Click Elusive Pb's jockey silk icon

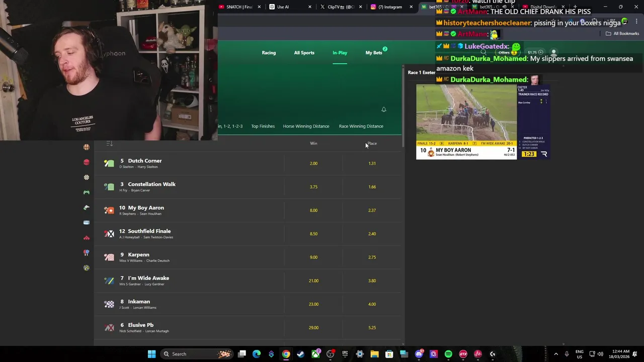click(109, 327)
